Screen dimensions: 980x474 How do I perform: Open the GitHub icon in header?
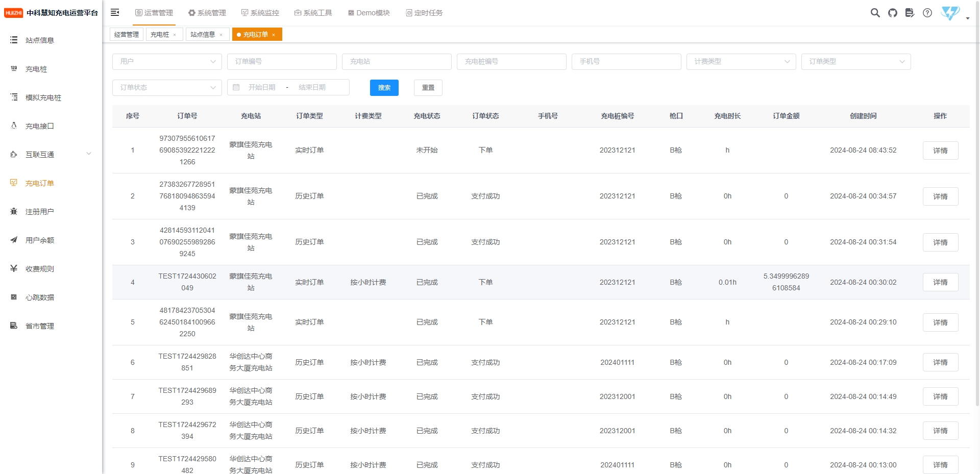click(x=892, y=13)
